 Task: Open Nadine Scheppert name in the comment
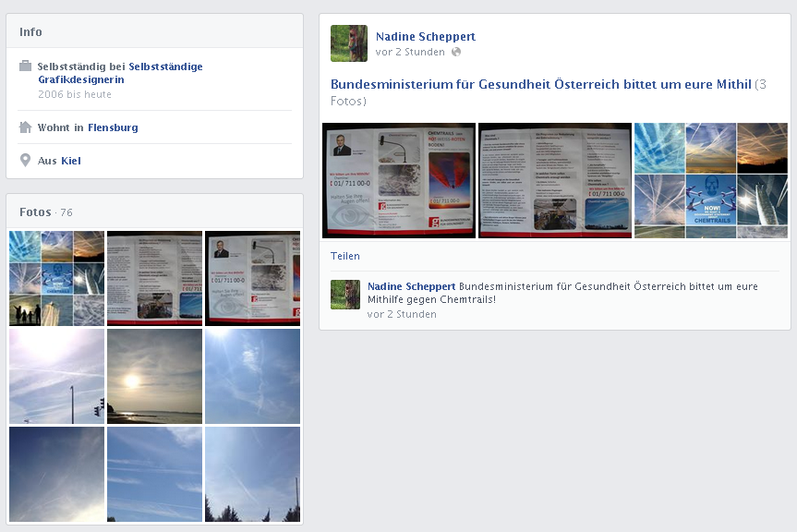(411, 286)
